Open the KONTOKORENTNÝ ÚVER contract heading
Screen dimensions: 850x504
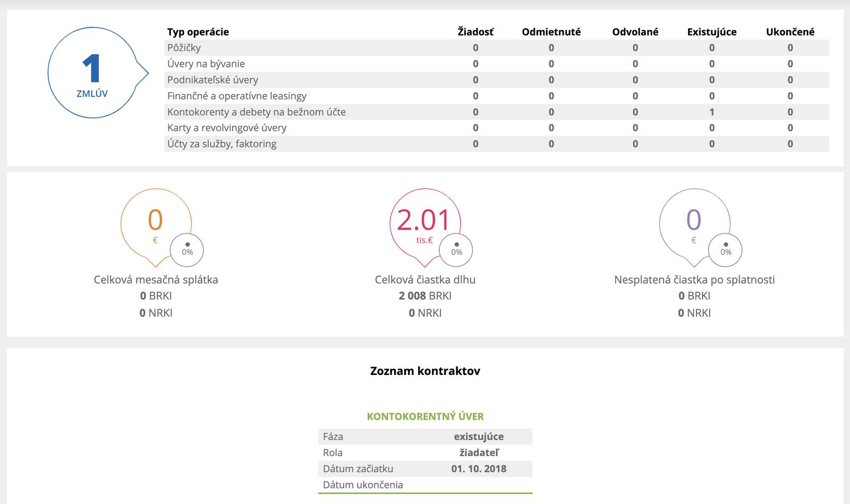pos(425,417)
